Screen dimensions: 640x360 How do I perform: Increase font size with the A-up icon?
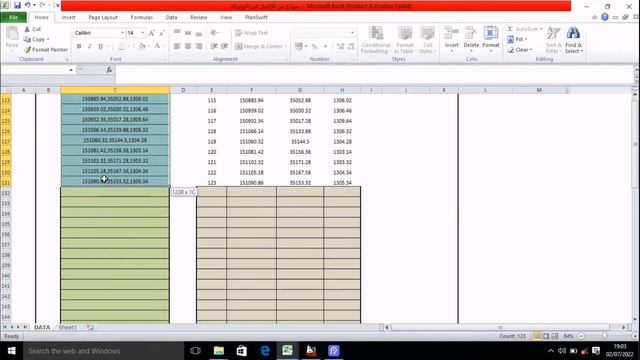click(x=151, y=33)
